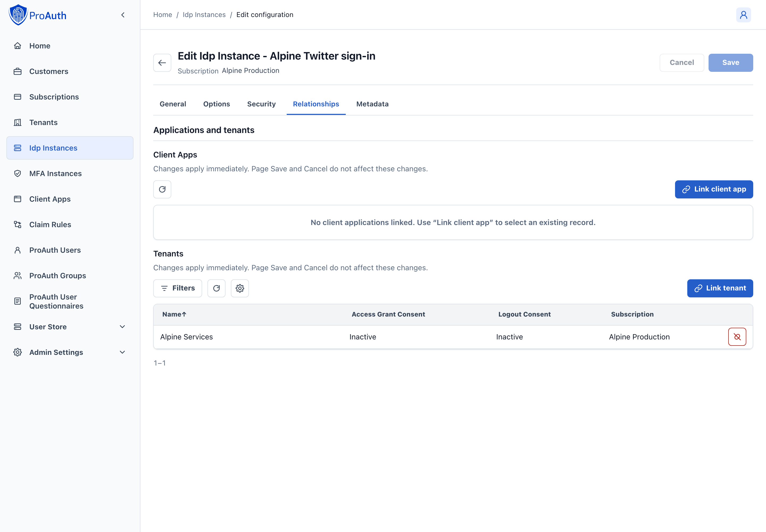This screenshot has width=766, height=532.
Task: Open Subscriptions in sidebar
Action: 70,97
